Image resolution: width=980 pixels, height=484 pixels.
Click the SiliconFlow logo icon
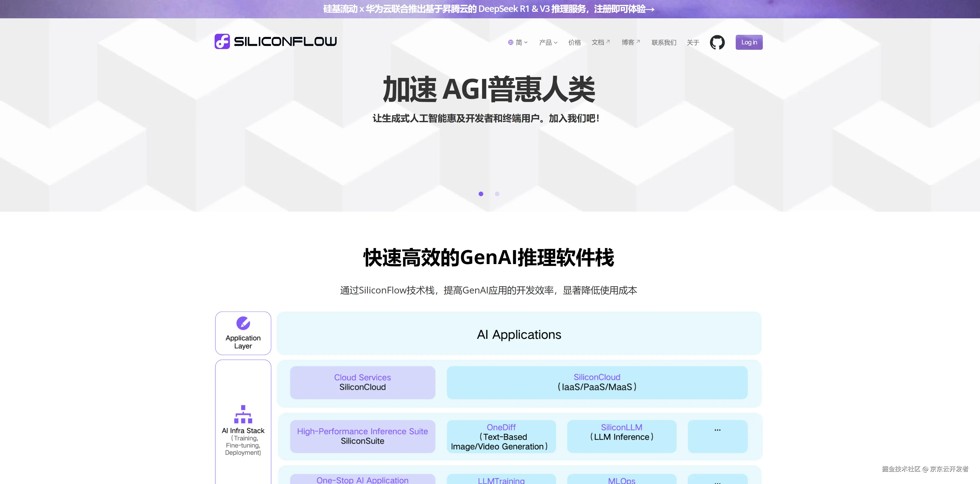(x=222, y=42)
